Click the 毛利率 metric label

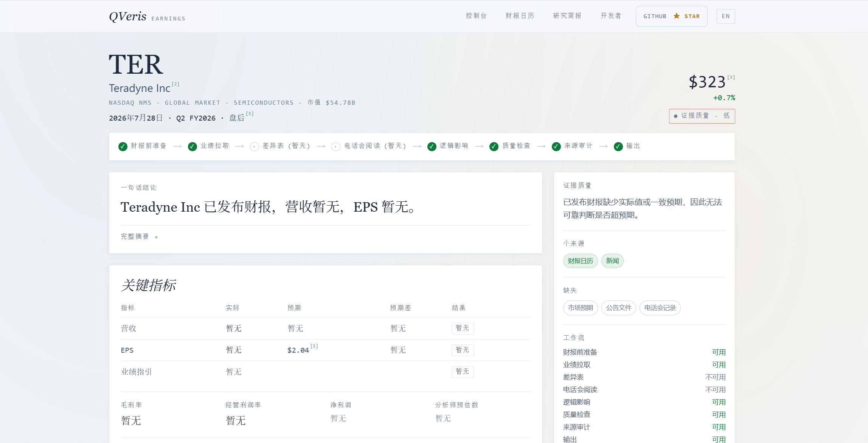[x=131, y=405]
